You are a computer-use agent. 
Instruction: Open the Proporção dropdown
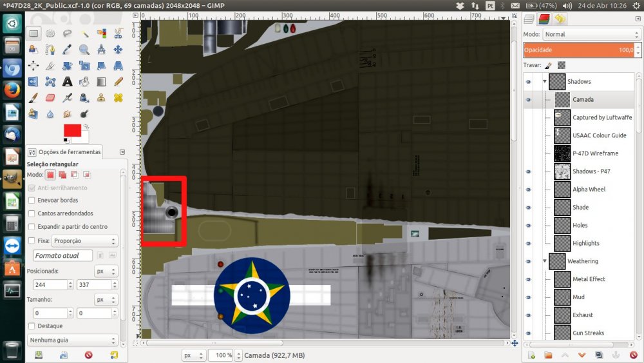84,240
